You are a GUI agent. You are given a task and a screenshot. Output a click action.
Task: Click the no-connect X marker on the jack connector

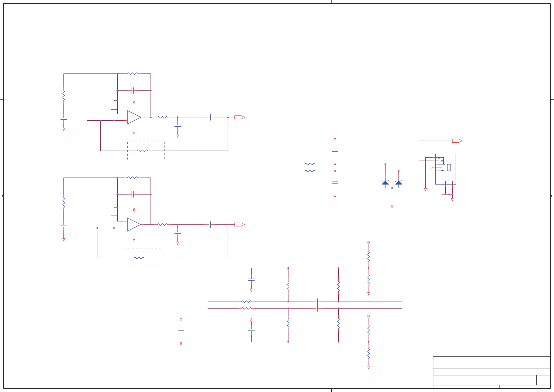pyautogui.click(x=432, y=168)
